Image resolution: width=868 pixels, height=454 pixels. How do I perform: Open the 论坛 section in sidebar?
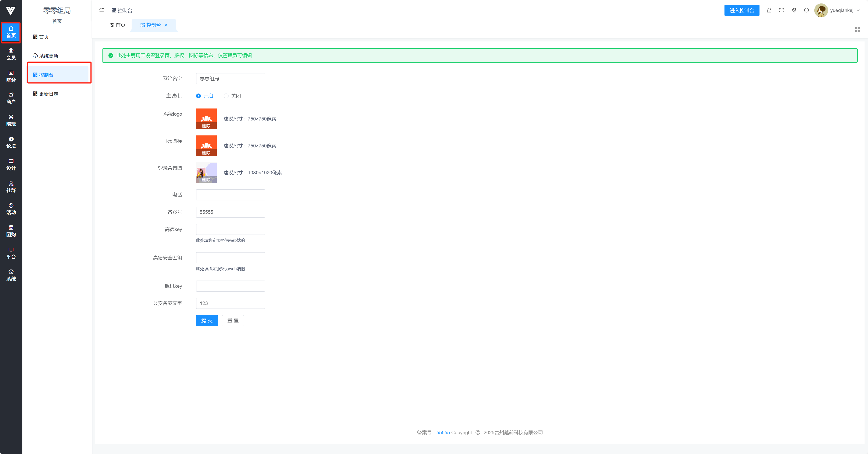[x=11, y=143]
